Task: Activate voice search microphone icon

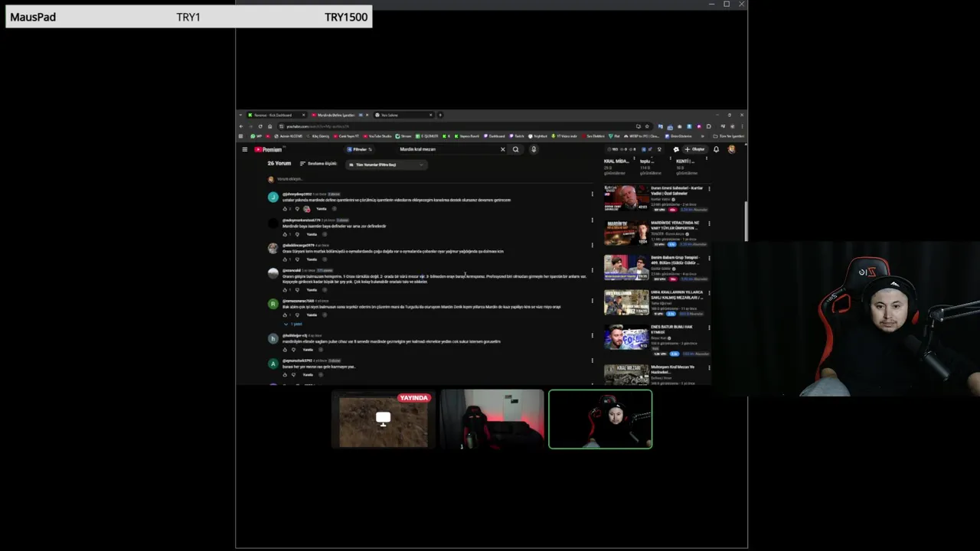Action: tap(534, 149)
